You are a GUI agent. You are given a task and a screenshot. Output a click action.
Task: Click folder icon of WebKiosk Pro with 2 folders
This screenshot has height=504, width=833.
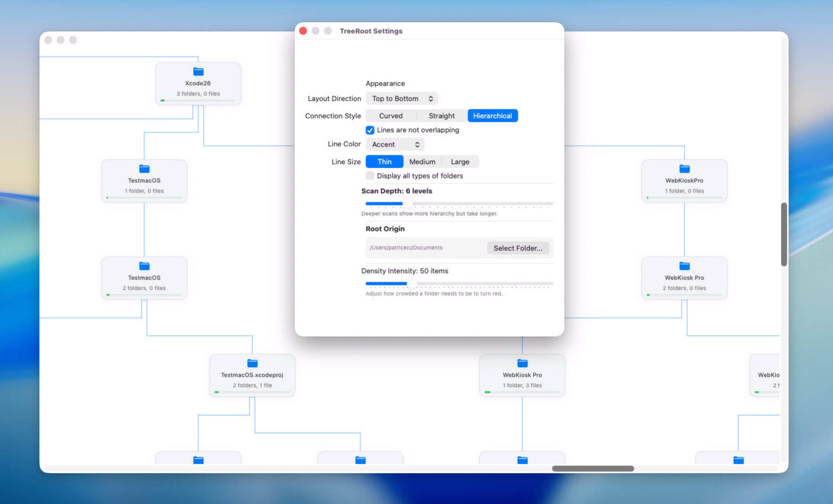click(x=684, y=266)
